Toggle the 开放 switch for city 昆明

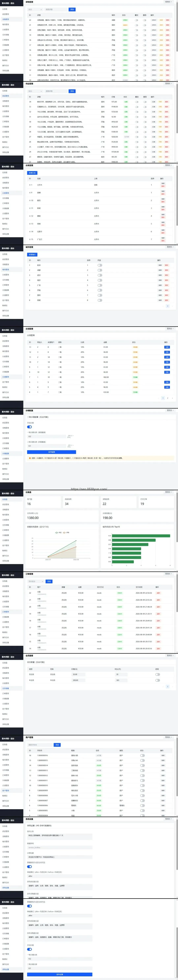pos(100,300)
